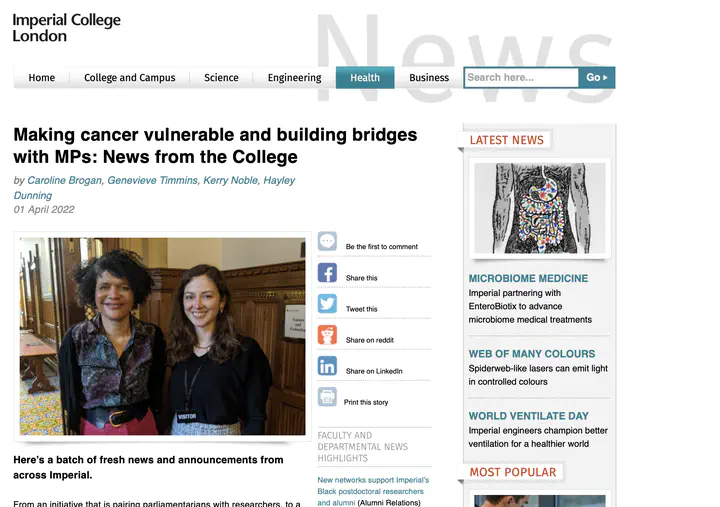The width and height of the screenshot is (720, 507).
Task: Open the World Ventilate Day article
Action: [x=529, y=416]
